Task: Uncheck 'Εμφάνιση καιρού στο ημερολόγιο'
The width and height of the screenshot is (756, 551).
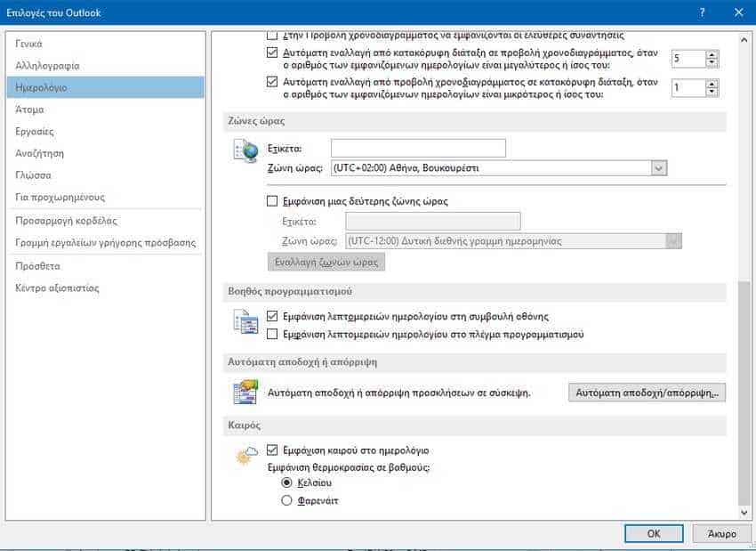Action: click(x=272, y=450)
